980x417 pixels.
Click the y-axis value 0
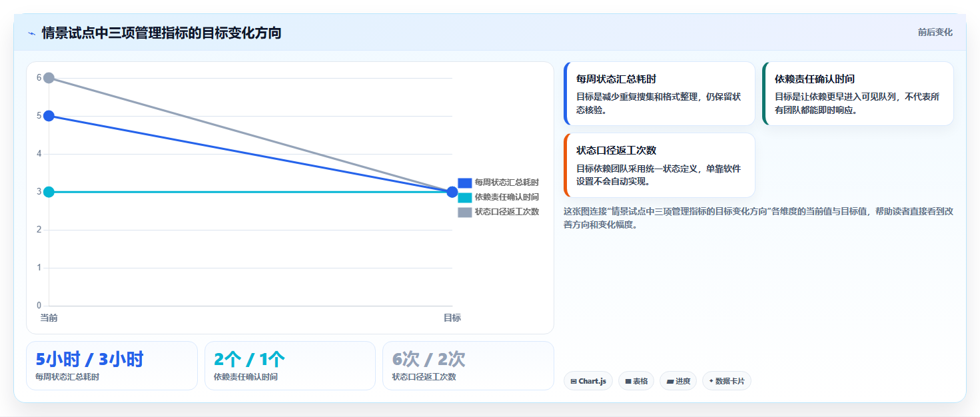(x=39, y=306)
